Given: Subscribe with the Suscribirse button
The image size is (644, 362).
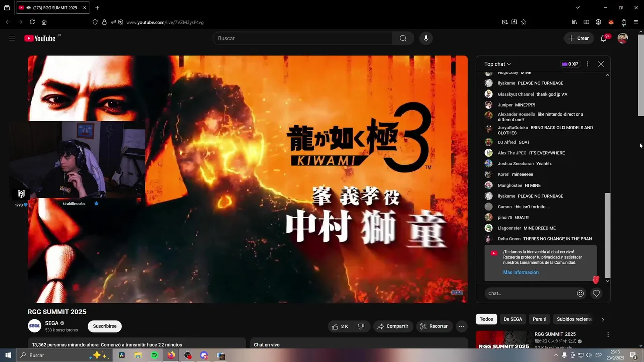Looking at the screenshot, I should 105,326.
